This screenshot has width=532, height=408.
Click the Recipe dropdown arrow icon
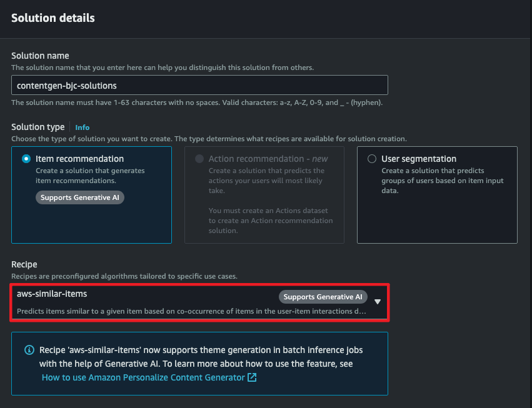pos(378,302)
